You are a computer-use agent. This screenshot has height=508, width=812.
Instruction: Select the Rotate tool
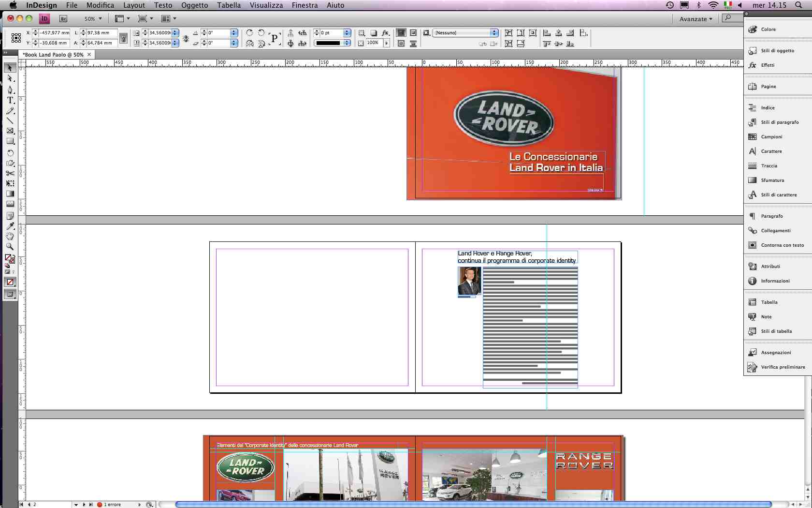[10, 153]
